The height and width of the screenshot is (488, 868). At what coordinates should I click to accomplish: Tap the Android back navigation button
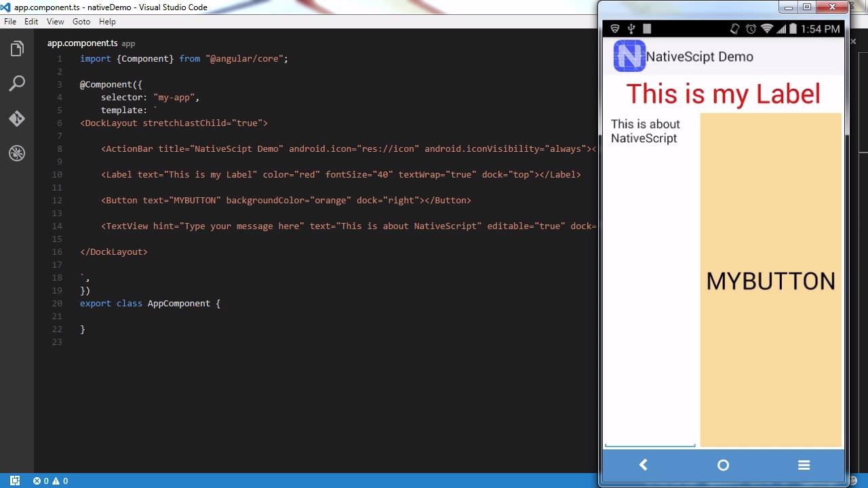(x=643, y=465)
